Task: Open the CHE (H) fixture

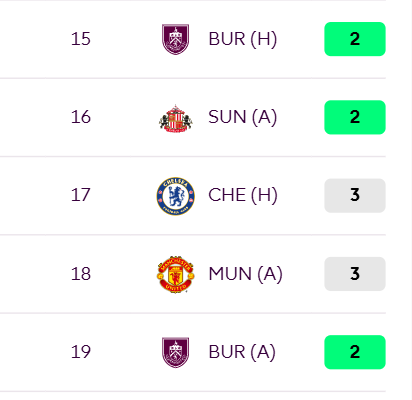Action: tap(243, 195)
